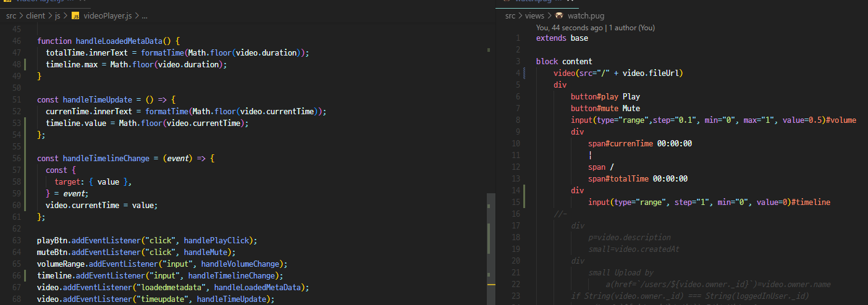This screenshot has width=868, height=305.
Task: Click the #volume range input line
Action: coord(714,120)
